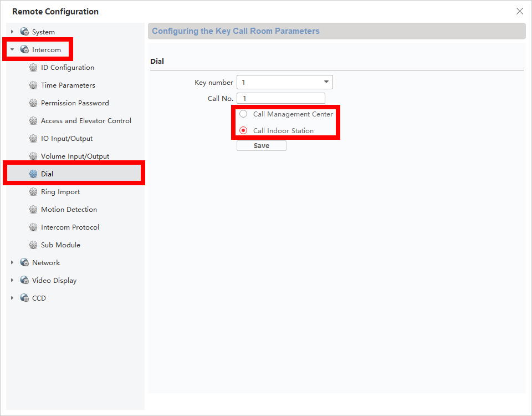
Task: Click the gear icon beside ID Configuration
Action: coord(33,68)
